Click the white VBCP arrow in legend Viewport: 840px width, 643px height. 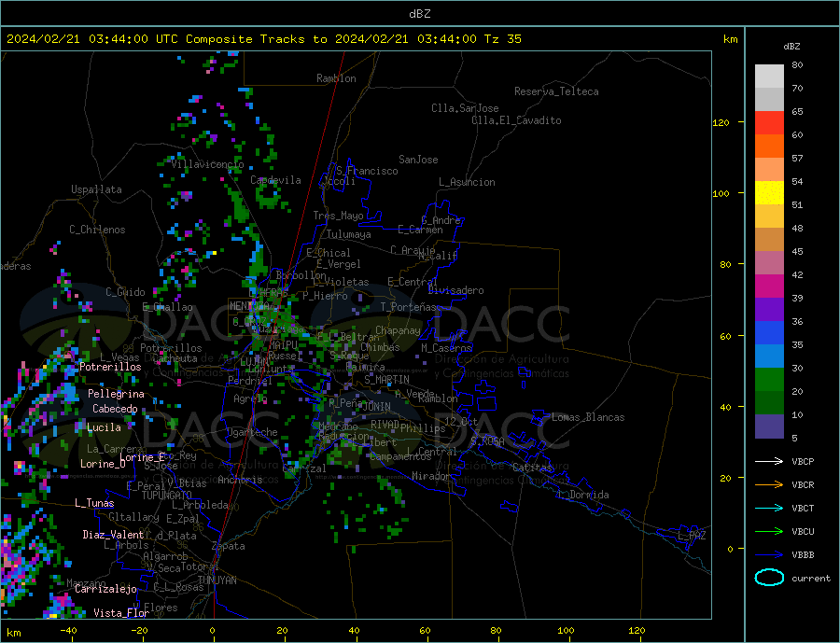(769, 461)
